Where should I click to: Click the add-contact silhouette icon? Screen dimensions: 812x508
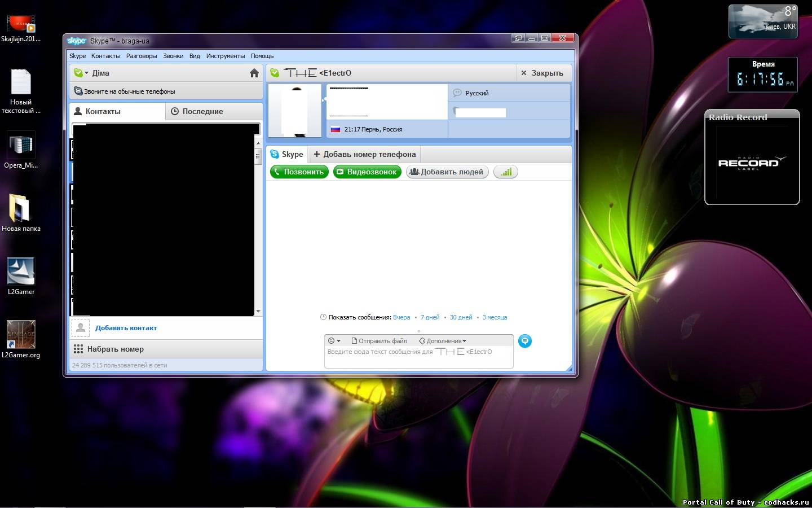click(81, 327)
